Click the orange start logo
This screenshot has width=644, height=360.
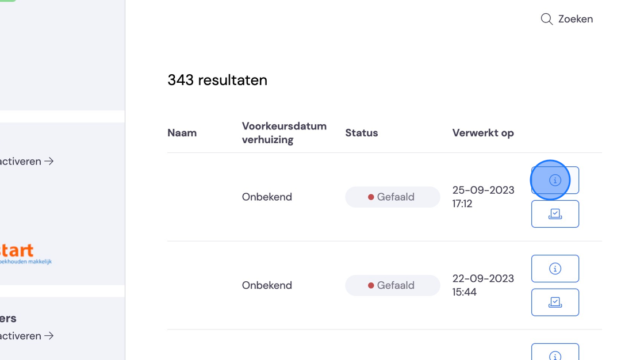click(25, 254)
